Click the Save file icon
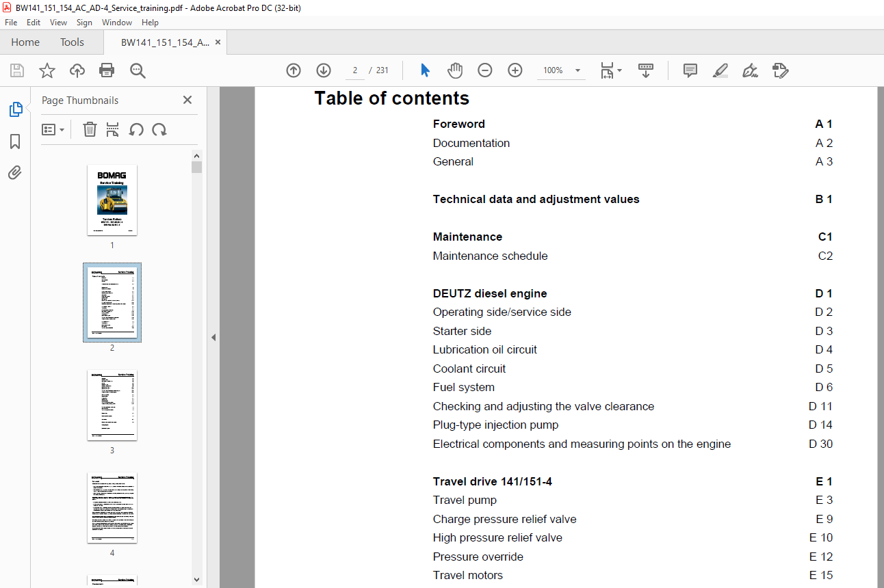 click(x=17, y=70)
